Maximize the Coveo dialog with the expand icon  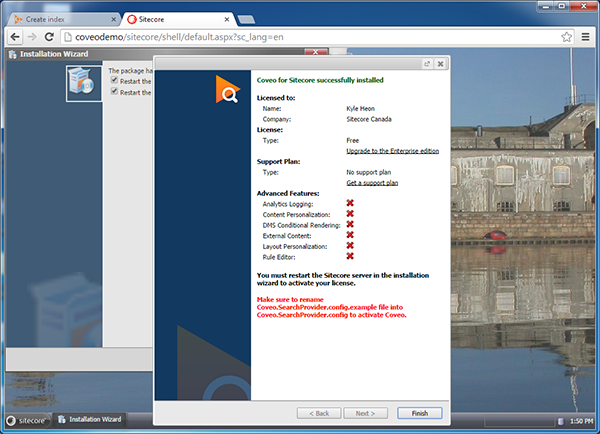(427, 64)
